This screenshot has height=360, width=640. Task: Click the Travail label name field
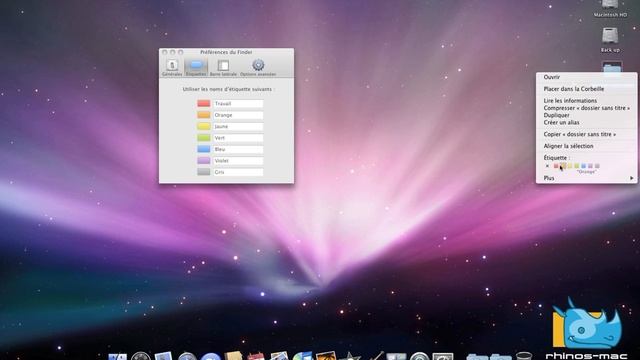click(x=238, y=104)
